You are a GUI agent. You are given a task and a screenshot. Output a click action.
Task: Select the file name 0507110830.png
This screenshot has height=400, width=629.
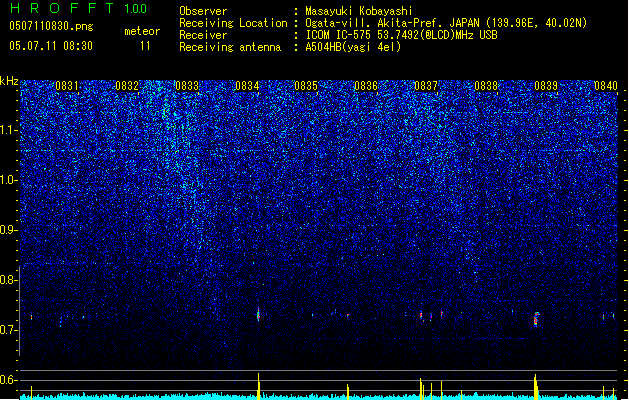click(x=51, y=26)
